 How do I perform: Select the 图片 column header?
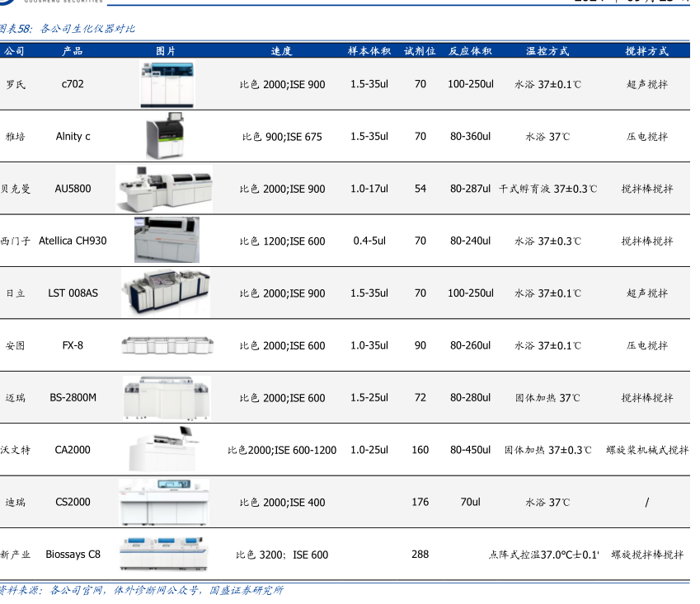click(x=166, y=51)
